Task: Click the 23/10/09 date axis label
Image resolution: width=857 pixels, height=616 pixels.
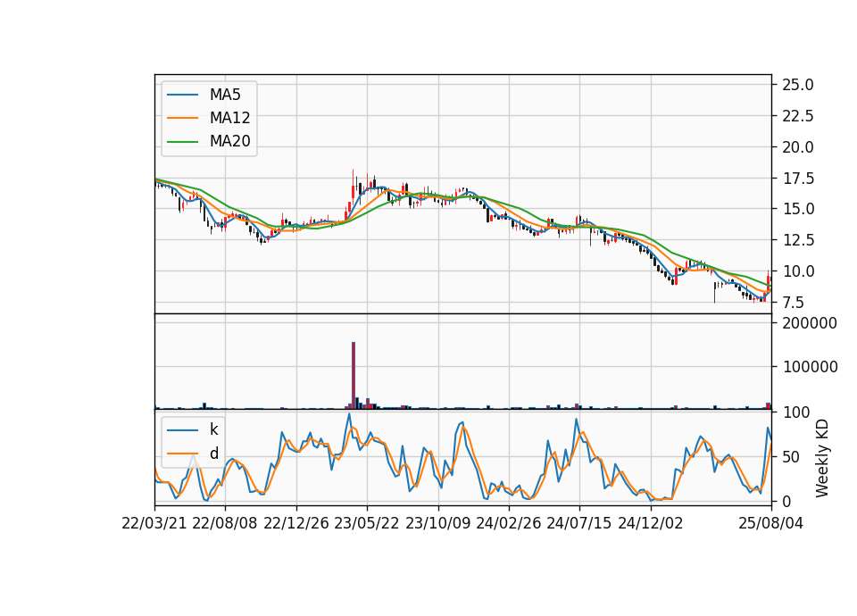Action: pos(437,523)
